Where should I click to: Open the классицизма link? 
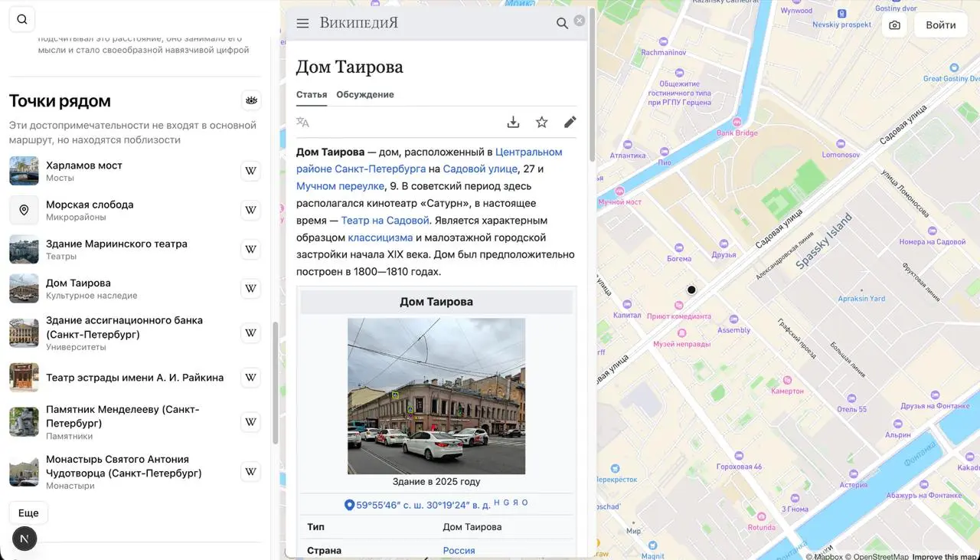pos(381,237)
